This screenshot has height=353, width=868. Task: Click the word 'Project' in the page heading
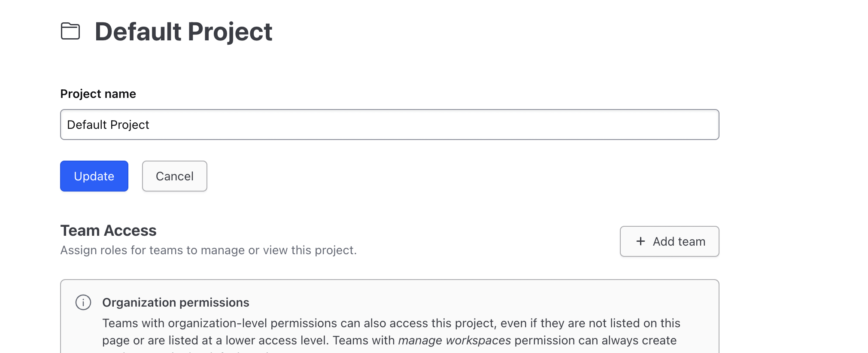click(230, 32)
